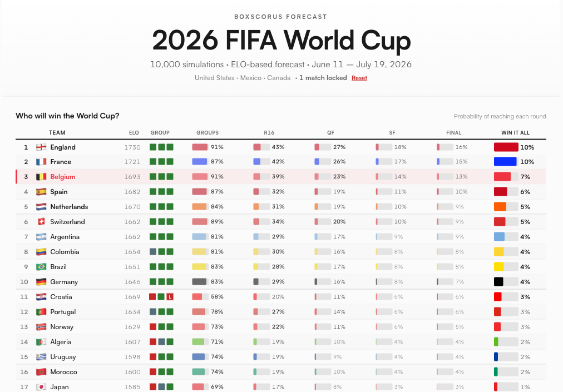Toggle England's first group match result square
This screenshot has height=392, width=563.
click(154, 147)
